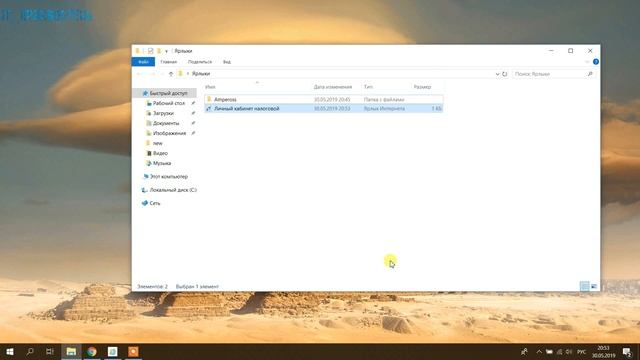This screenshot has height=360, width=640.
Task: Select Быстрый доступ in navigation pane
Action: pos(165,93)
